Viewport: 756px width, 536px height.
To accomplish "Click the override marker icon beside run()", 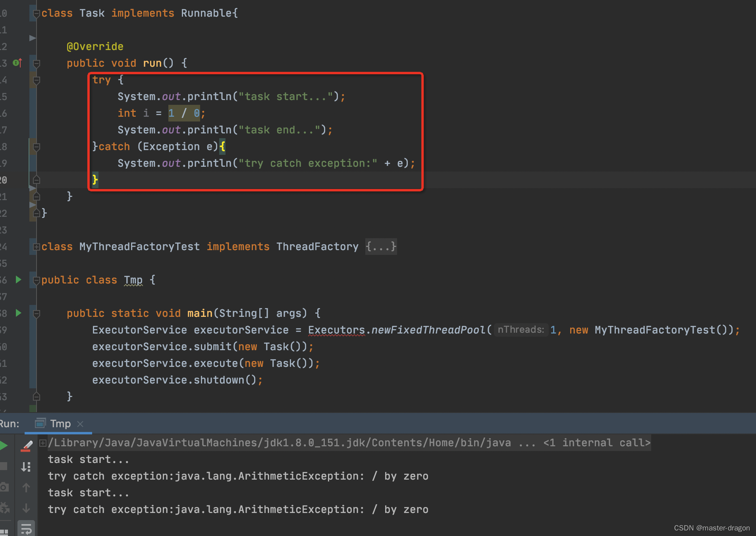I will tap(17, 63).
